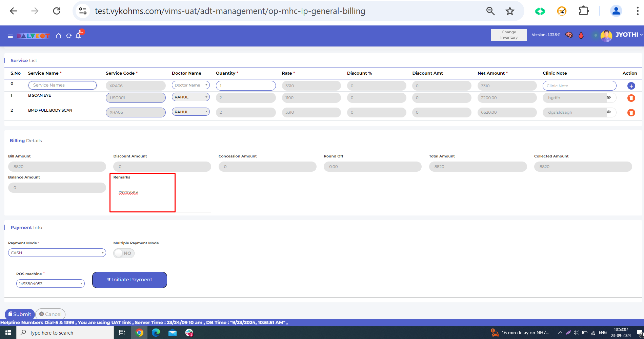This screenshot has width=644, height=339.
Task: Click the blood drop icon
Action: coord(581,35)
